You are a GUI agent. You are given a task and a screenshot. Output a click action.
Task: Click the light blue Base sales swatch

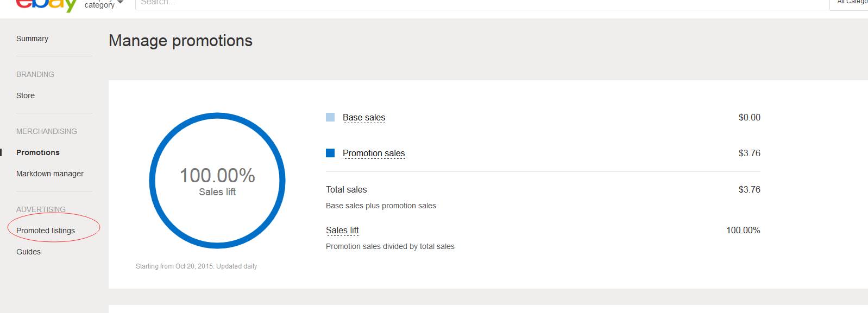[330, 117]
